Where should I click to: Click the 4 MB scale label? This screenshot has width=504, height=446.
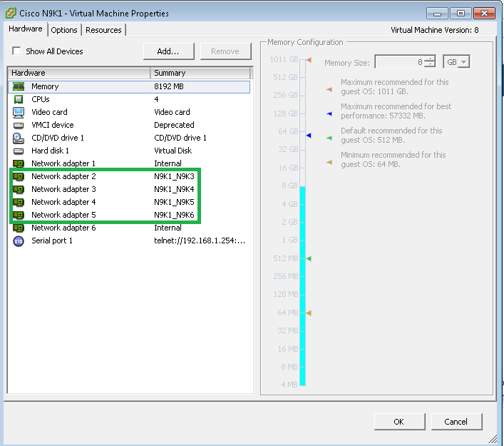[x=289, y=385]
